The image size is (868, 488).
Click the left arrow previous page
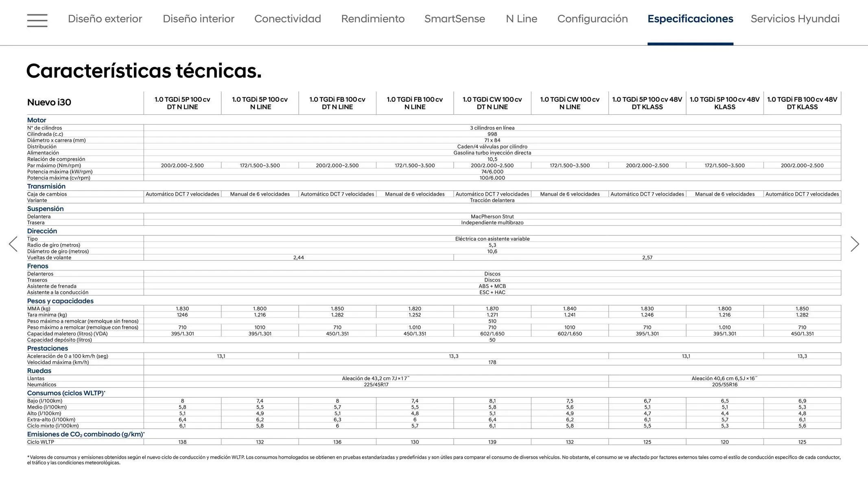[x=13, y=244]
